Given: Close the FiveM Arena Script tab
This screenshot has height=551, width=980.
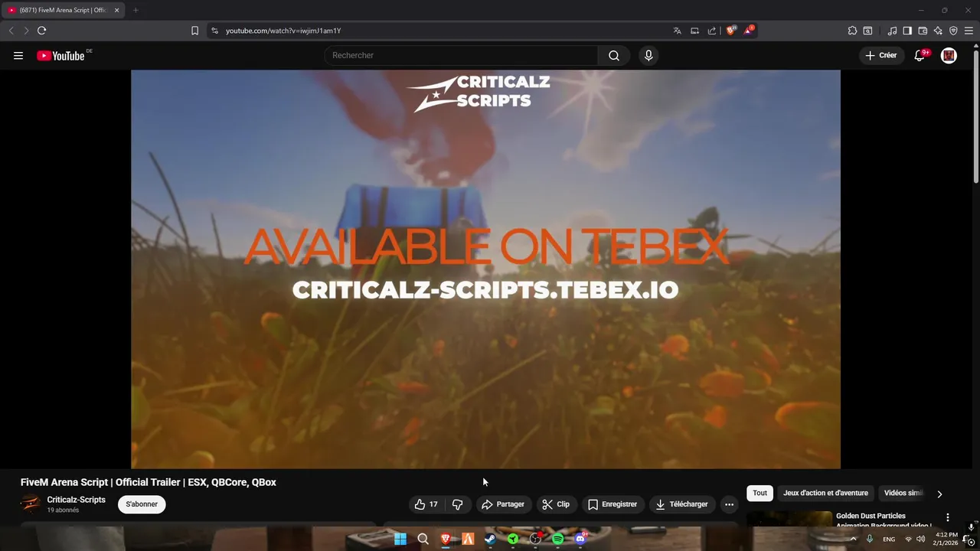Looking at the screenshot, I should 116,10.
